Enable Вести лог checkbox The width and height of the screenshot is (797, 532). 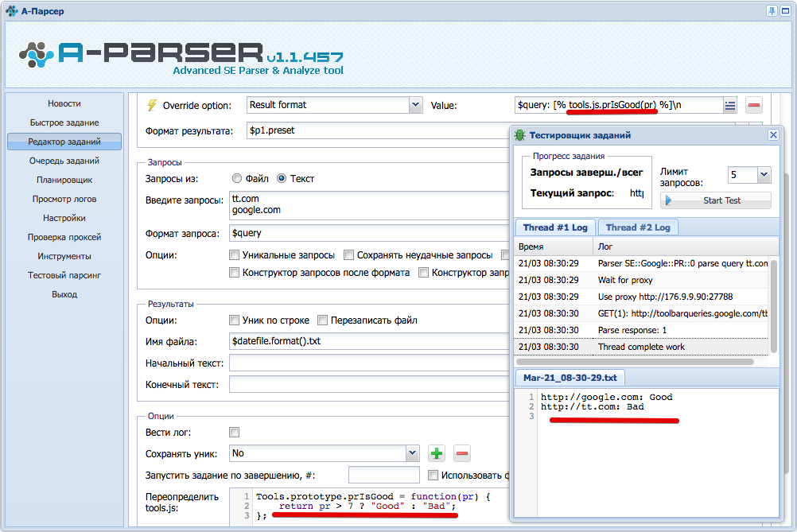235,433
